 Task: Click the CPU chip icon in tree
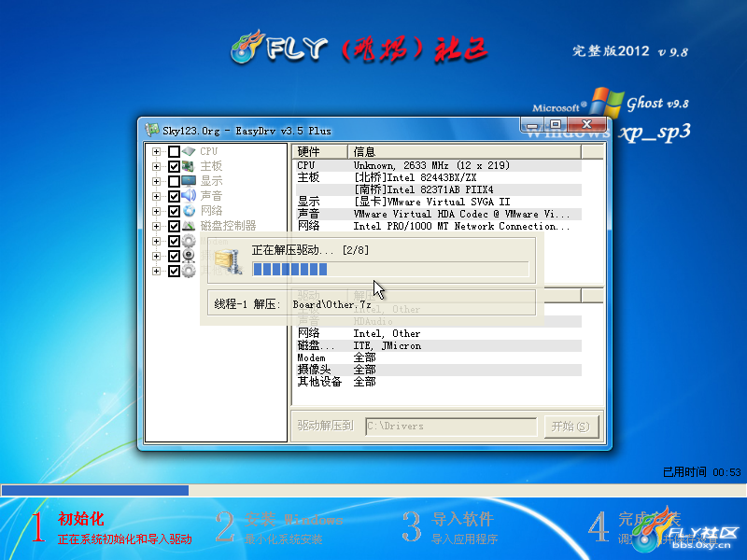point(189,151)
